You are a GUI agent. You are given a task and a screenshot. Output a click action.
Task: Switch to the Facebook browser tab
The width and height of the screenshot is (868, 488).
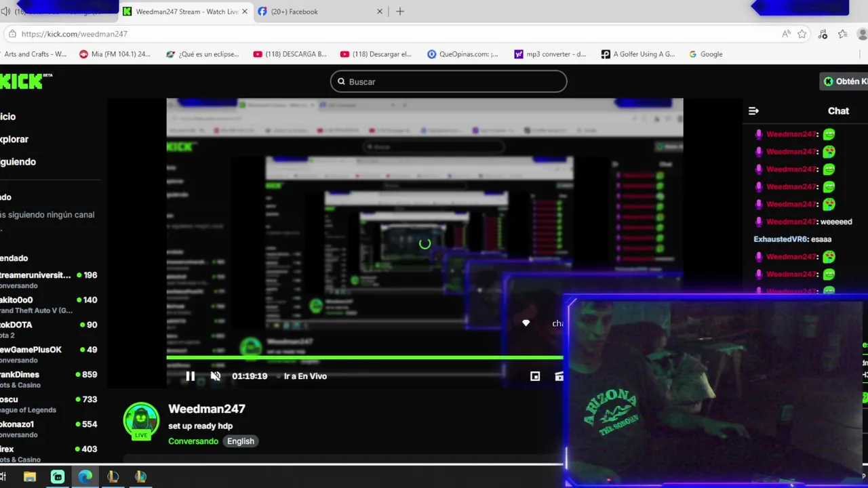(320, 12)
